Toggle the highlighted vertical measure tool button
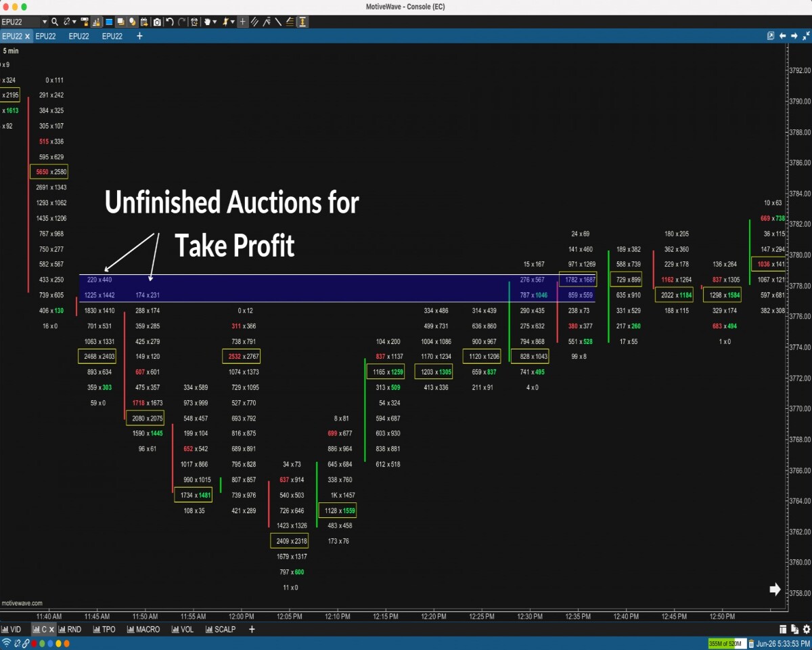 click(x=302, y=22)
